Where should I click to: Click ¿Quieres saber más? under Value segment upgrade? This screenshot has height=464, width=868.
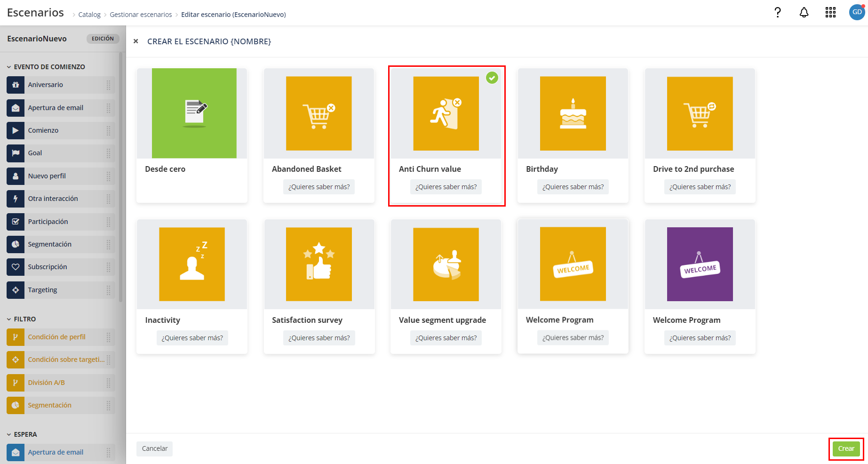point(446,338)
